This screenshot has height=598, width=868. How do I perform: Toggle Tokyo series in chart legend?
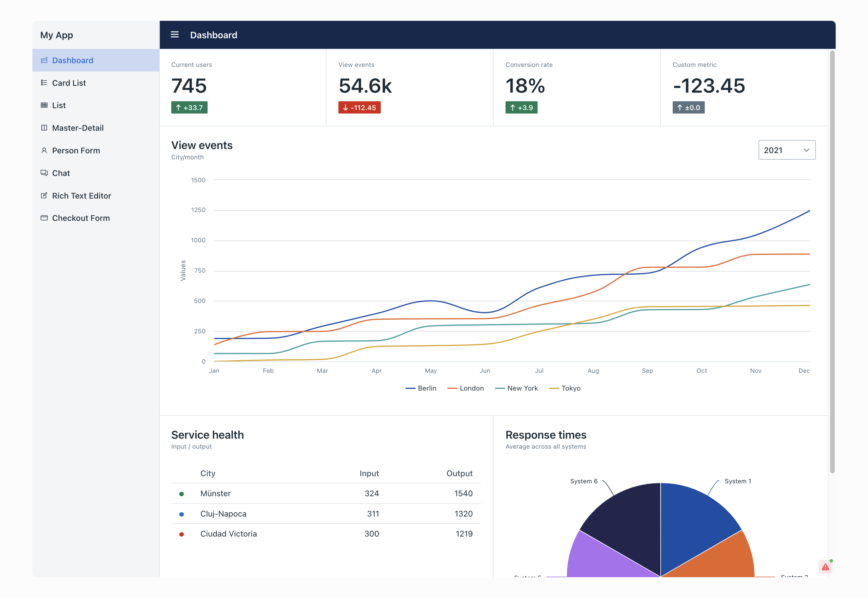(564, 388)
